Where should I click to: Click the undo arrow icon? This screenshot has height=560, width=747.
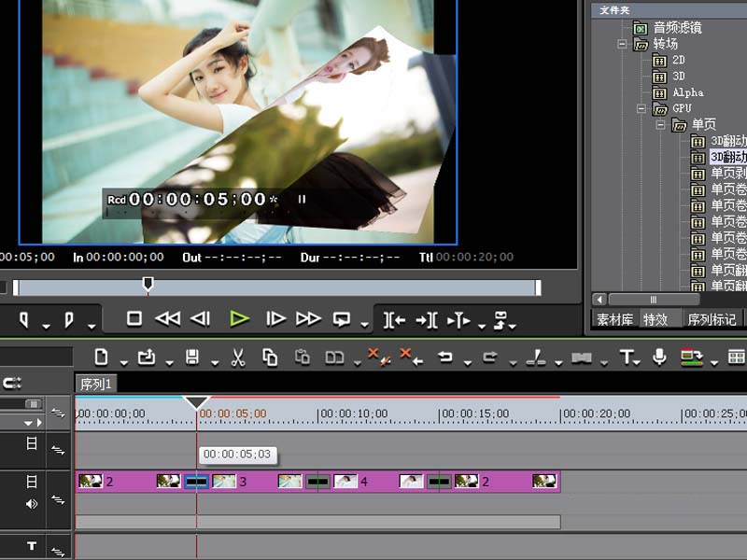click(x=445, y=357)
